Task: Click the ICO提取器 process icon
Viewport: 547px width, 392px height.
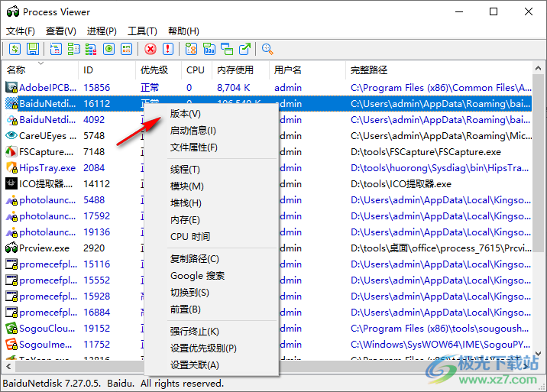Action: point(11,183)
